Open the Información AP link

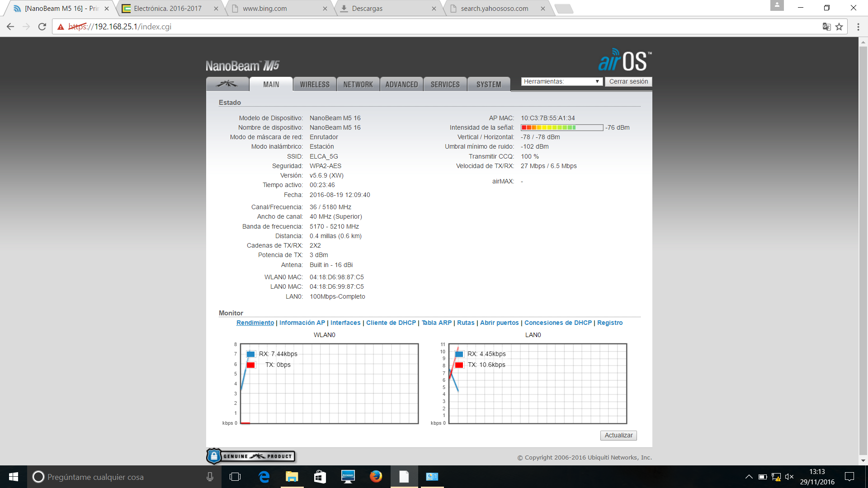click(x=302, y=323)
